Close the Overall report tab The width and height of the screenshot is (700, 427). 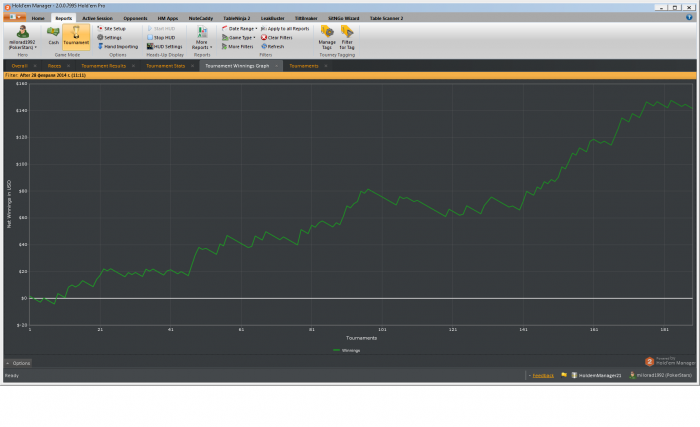coord(35,66)
